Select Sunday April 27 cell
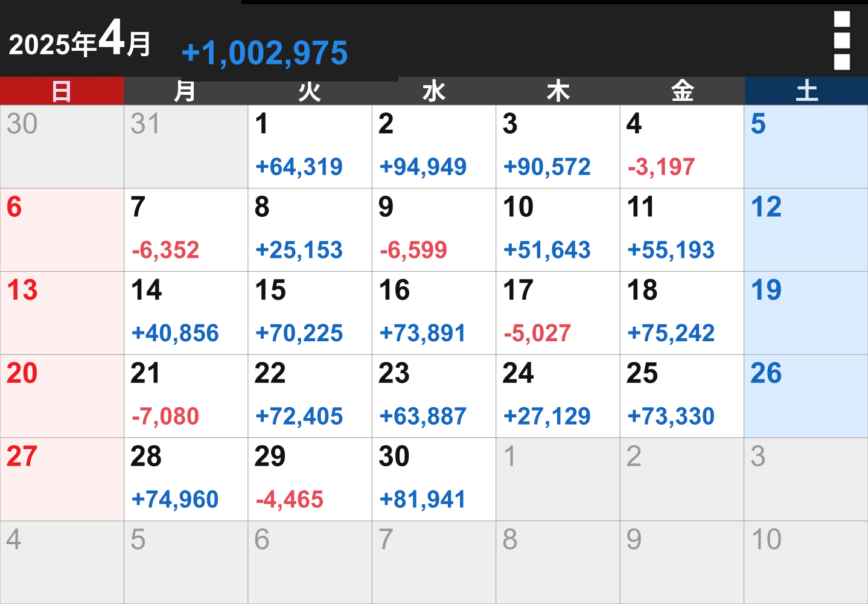The width and height of the screenshot is (868, 604). click(62, 479)
